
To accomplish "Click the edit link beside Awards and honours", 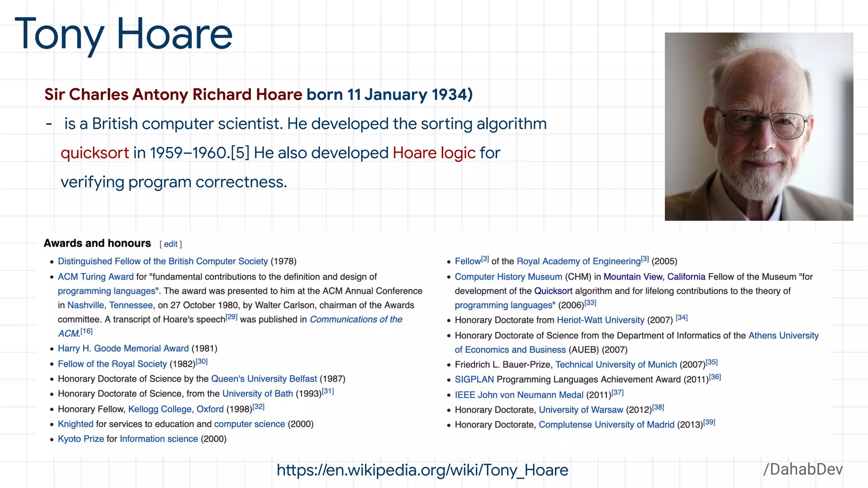I will point(170,244).
